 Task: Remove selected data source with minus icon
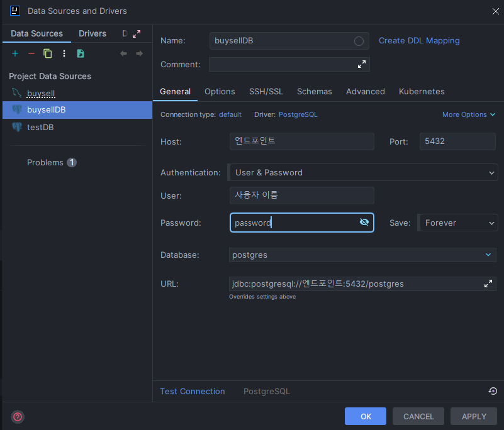tap(31, 53)
